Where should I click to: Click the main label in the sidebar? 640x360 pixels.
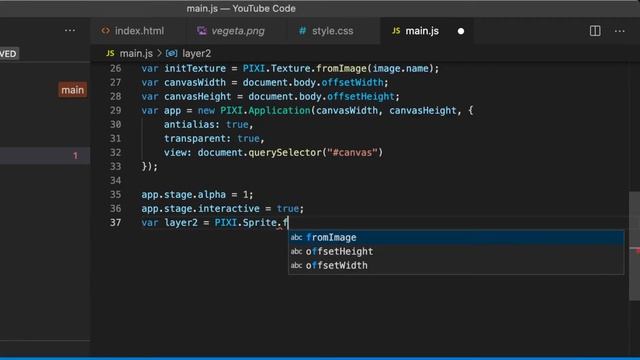click(x=72, y=90)
